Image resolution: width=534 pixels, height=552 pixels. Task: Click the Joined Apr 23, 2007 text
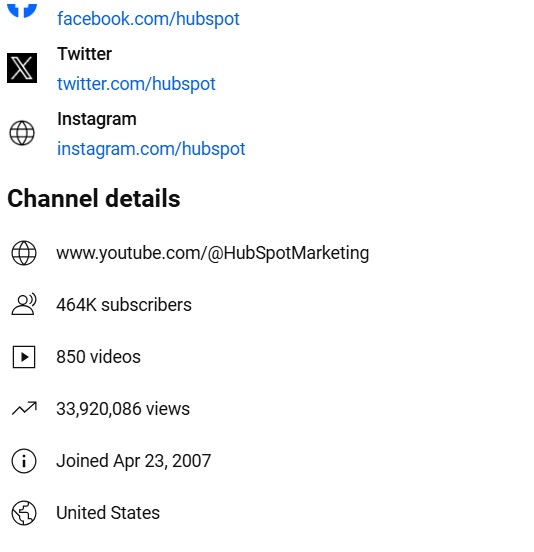tap(134, 461)
